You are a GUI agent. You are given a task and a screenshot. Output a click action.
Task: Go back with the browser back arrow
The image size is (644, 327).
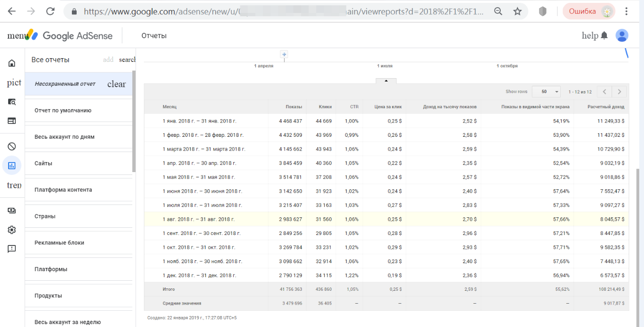click(11, 11)
